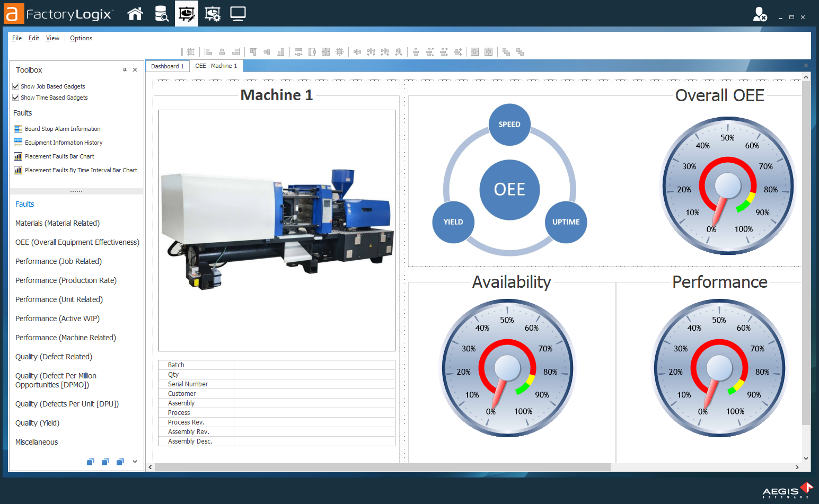Click an align-left toolbar icon
This screenshot has width=819, height=504.
(x=208, y=51)
